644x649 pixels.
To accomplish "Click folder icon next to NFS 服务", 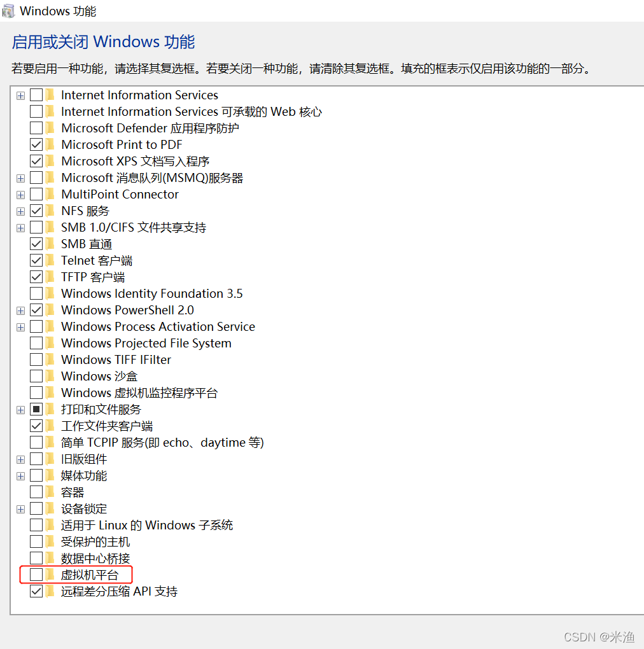I will tap(50, 211).
